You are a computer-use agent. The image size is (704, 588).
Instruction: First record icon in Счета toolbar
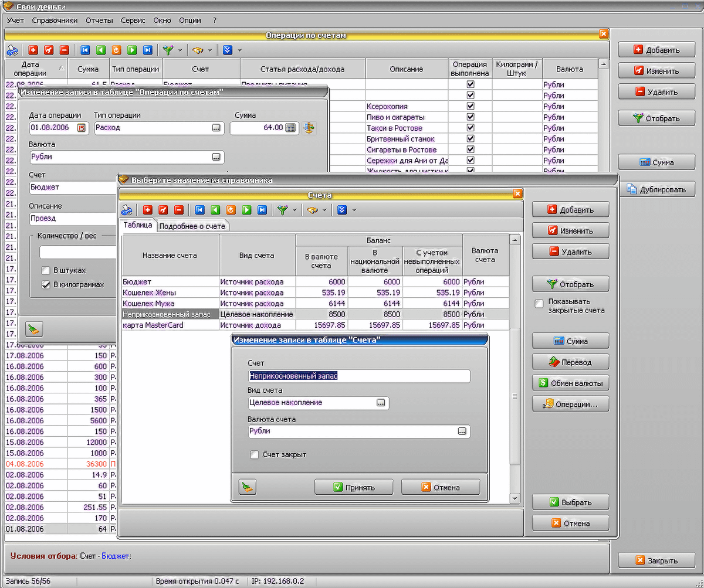click(x=199, y=210)
